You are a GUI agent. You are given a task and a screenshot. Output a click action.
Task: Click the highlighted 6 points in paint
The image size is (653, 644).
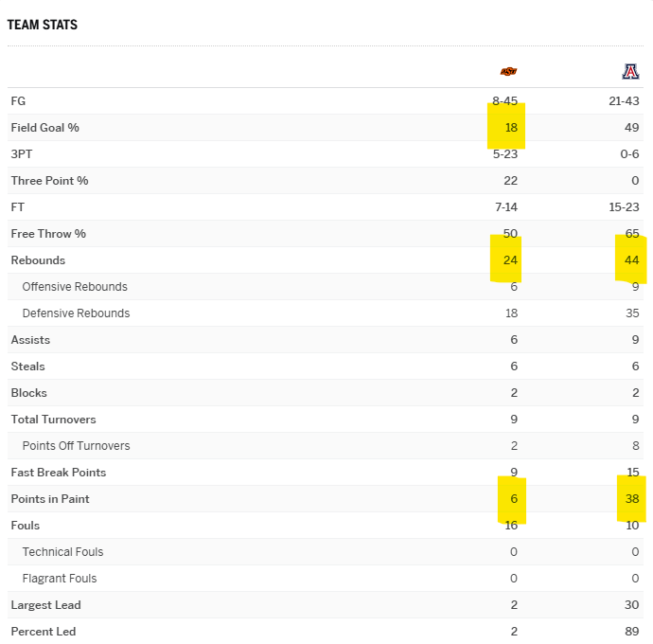tap(514, 499)
